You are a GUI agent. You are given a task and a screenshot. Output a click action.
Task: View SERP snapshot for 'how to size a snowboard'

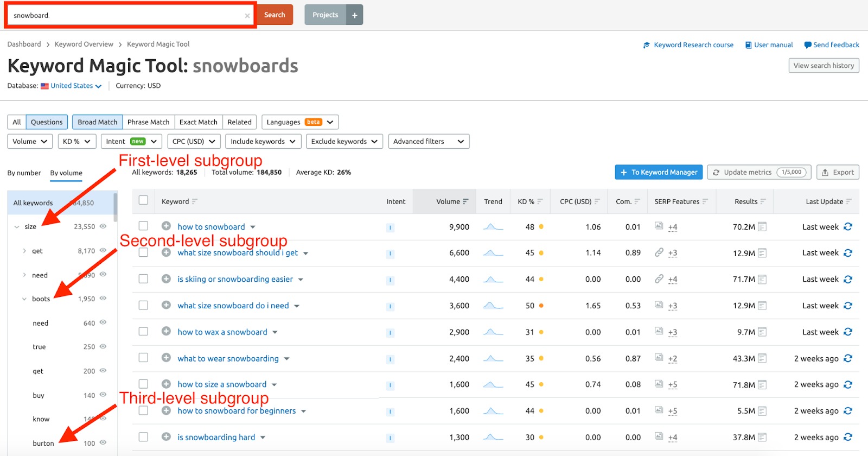(762, 385)
